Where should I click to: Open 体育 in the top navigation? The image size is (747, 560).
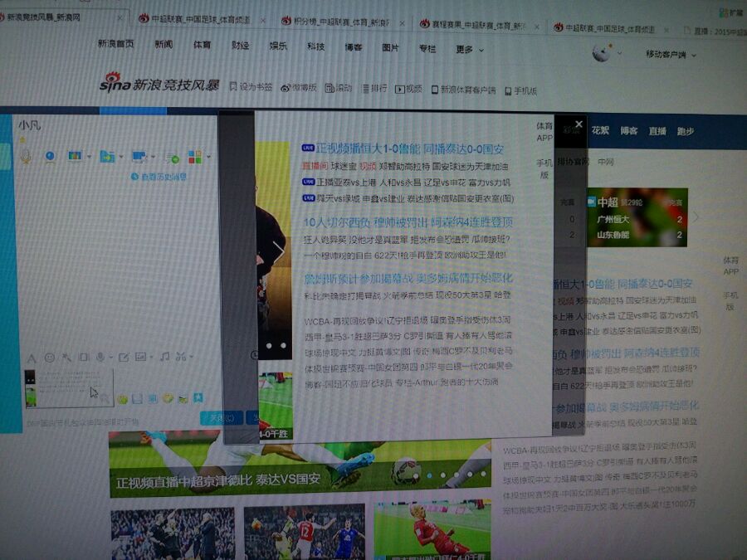(202, 45)
